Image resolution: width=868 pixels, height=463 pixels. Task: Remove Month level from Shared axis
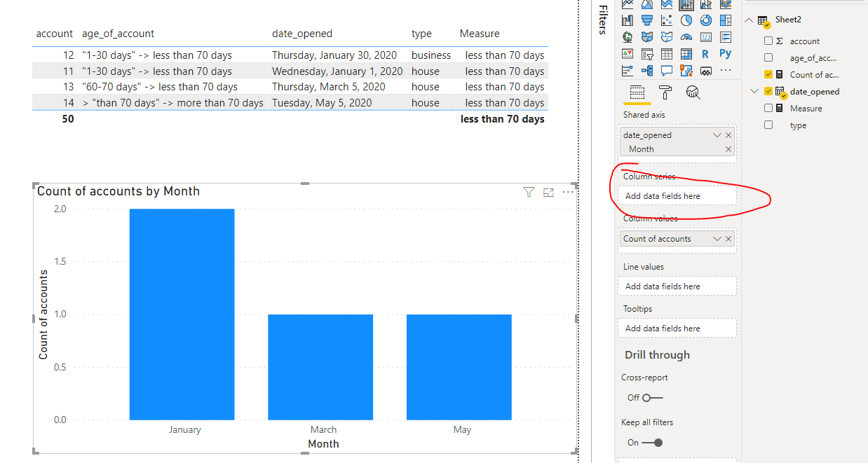click(x=728, y=149)
